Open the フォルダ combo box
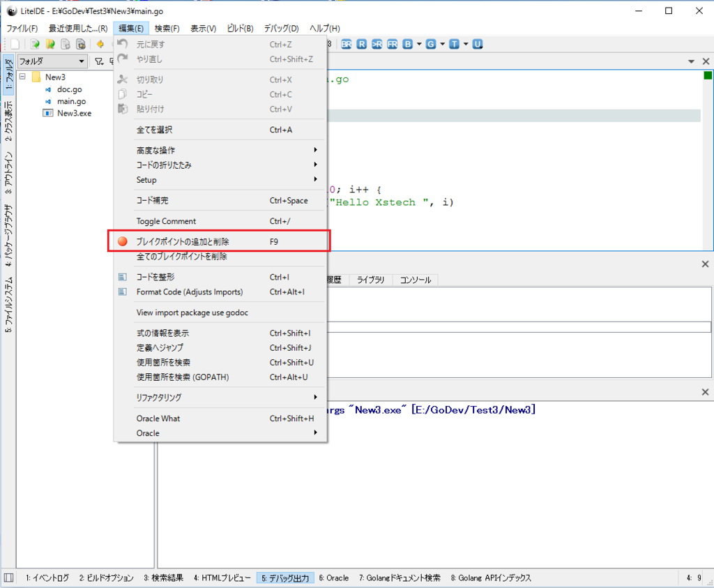714x588 pixels. click(52, 61)
